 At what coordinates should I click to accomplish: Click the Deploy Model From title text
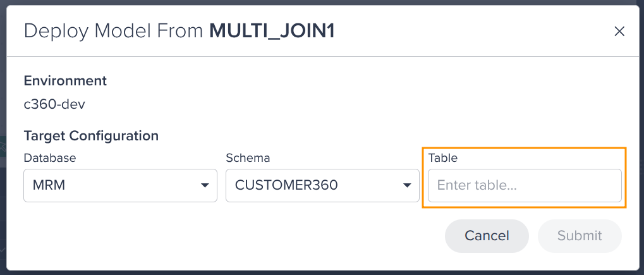[114, 31]
